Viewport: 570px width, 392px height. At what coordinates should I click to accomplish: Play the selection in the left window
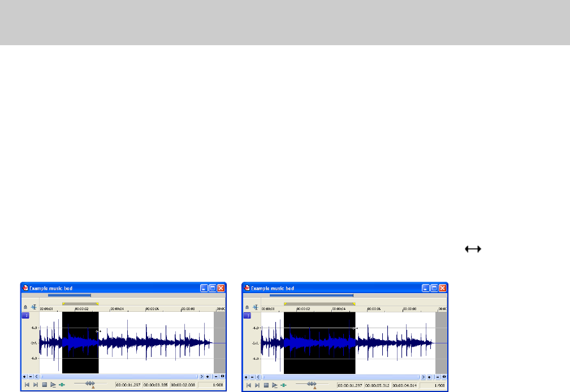click(x=53, y=385)
